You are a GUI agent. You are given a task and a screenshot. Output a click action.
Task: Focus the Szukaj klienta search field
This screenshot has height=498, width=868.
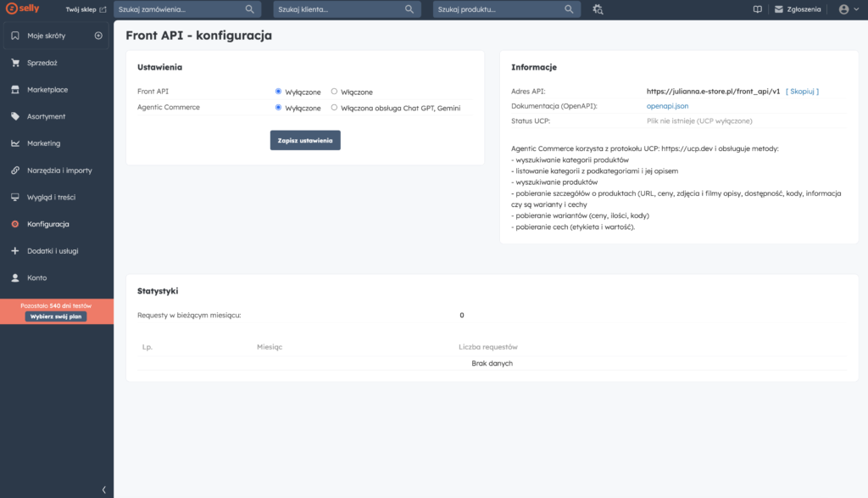[347, 9]
